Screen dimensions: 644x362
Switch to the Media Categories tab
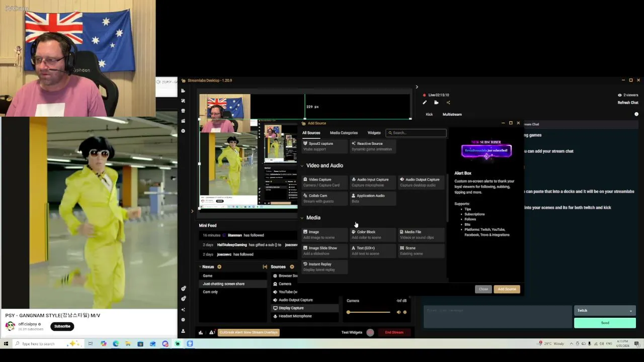(344, 133)
